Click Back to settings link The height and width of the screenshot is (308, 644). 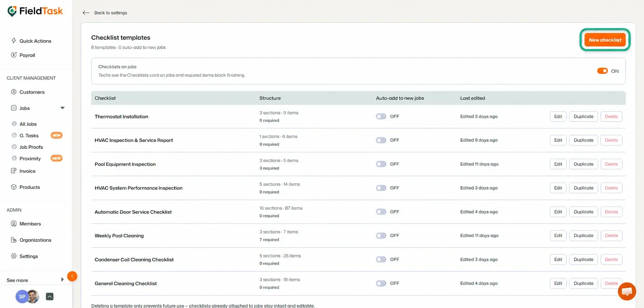tap(110, 13)
